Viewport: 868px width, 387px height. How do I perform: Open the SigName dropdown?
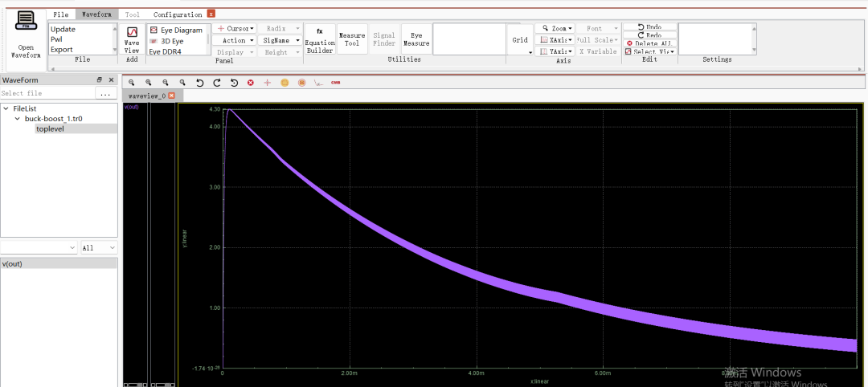(280, 40)
